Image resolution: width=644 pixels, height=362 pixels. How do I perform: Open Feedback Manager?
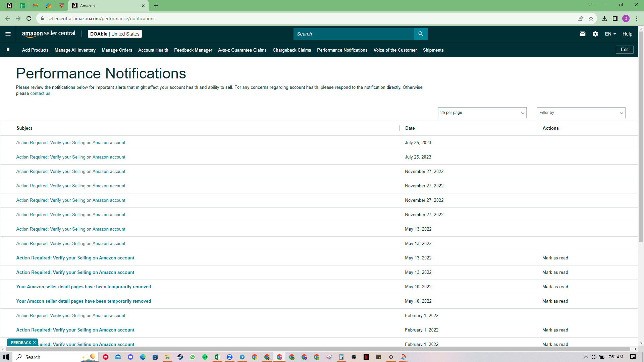(x=193, y=50)
